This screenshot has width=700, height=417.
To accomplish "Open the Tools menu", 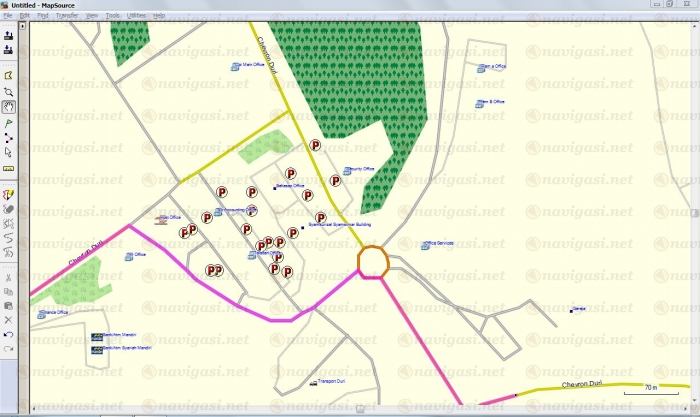I will (x=113, y=16).
